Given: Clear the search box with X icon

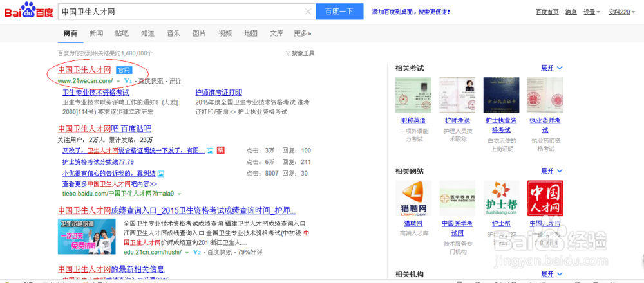Looking at the screenshot, I should 308,12.
